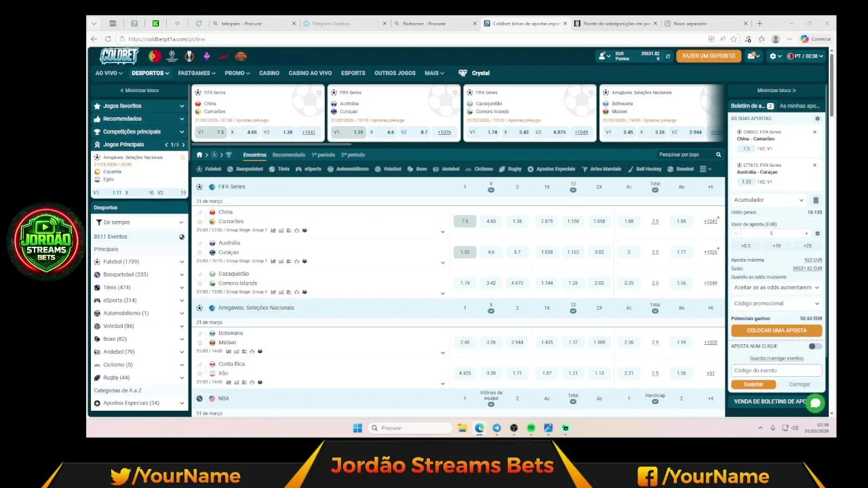Add +10 to the stake
The width and height of the screenshot is (868, 488).
[x=776, y=246]
